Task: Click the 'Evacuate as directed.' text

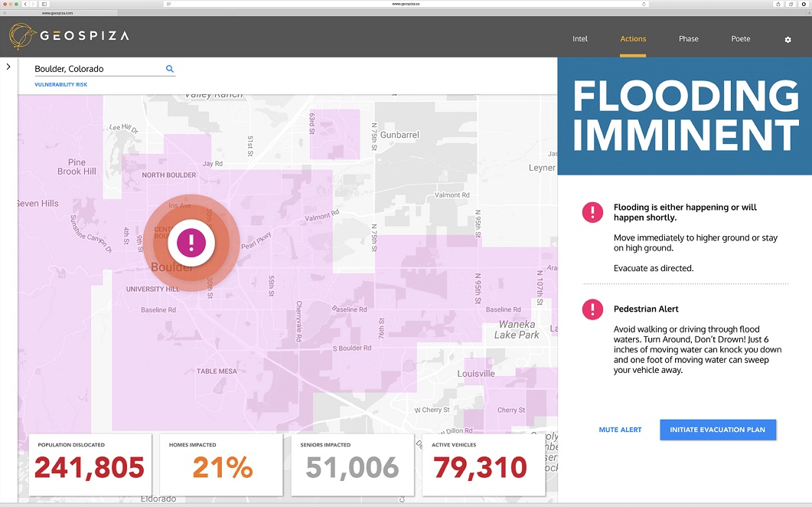Action: [x=654, y=268]
